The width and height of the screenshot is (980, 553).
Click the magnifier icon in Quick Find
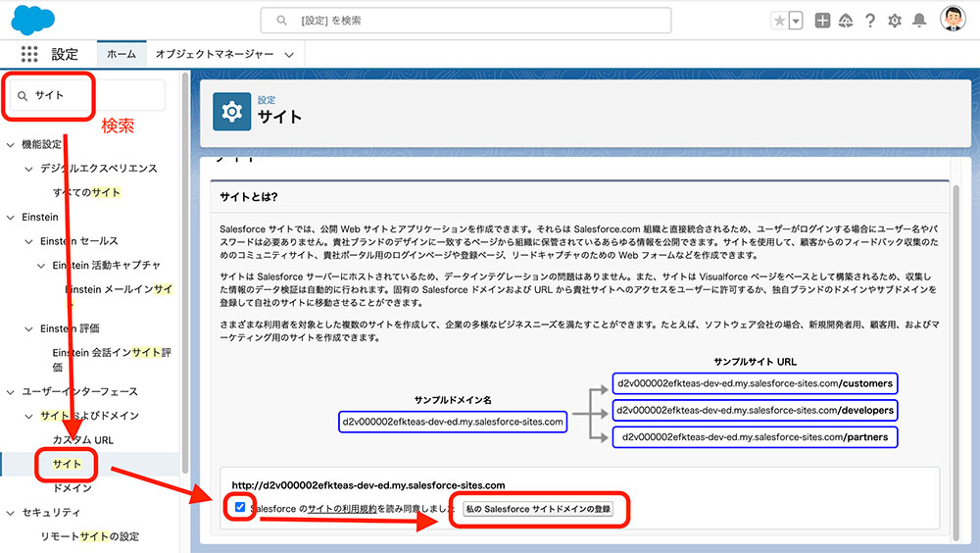(x=23, y=96)
